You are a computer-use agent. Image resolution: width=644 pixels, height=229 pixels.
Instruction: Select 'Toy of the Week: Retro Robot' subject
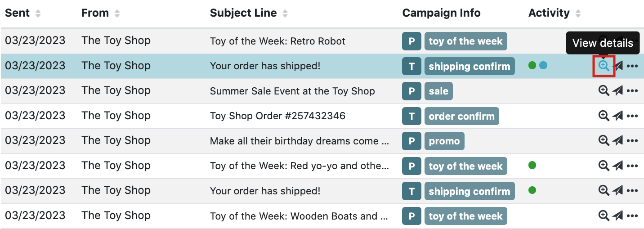tap(277, 41)
